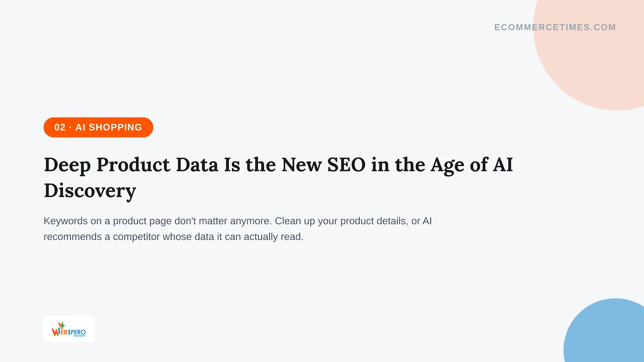Click the words AI SHOPPING in the badge
Screen dimensions: 644x362
pos(109,127)
